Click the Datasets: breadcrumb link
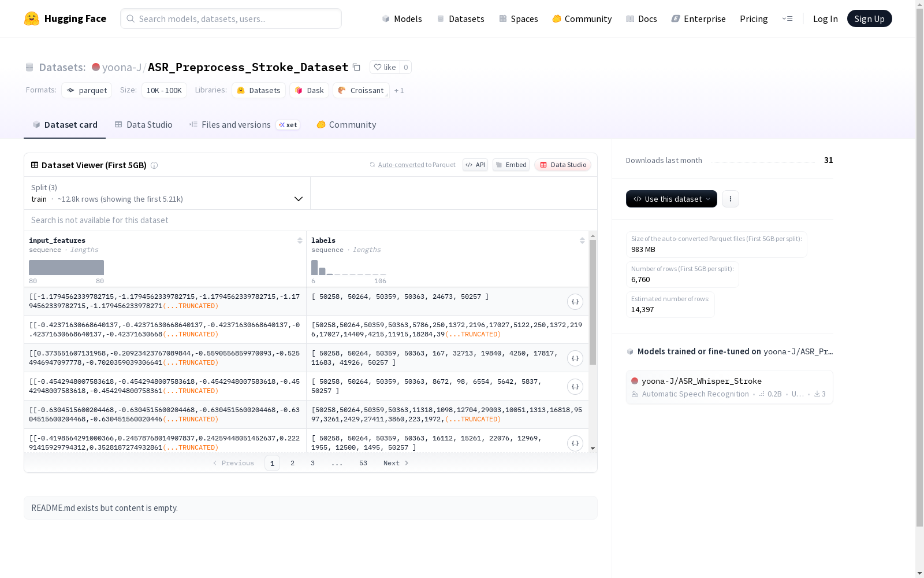Screen dimensions: 924x578 tap(62, 67)
